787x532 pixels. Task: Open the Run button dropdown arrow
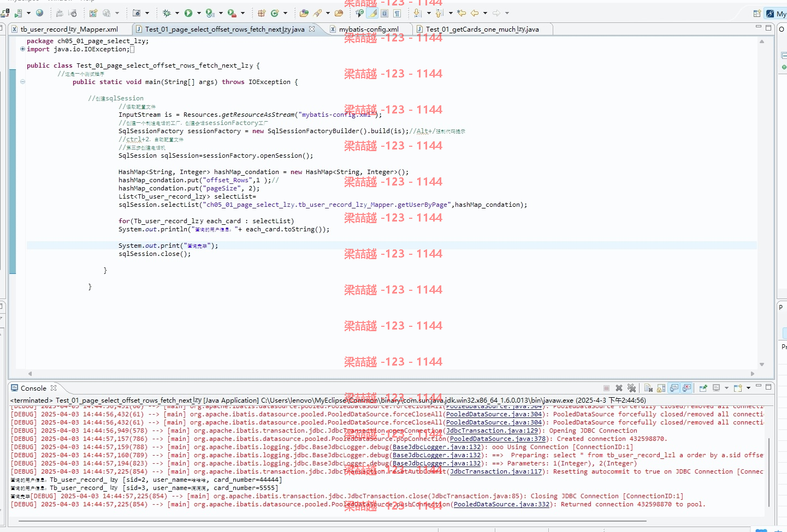pyautogui.click(x=199, y=13)
